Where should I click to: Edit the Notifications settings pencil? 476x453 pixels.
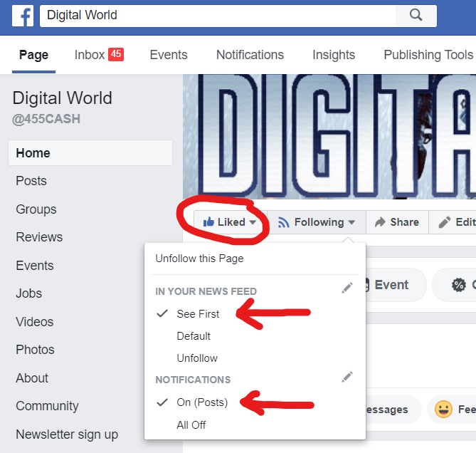347,377
